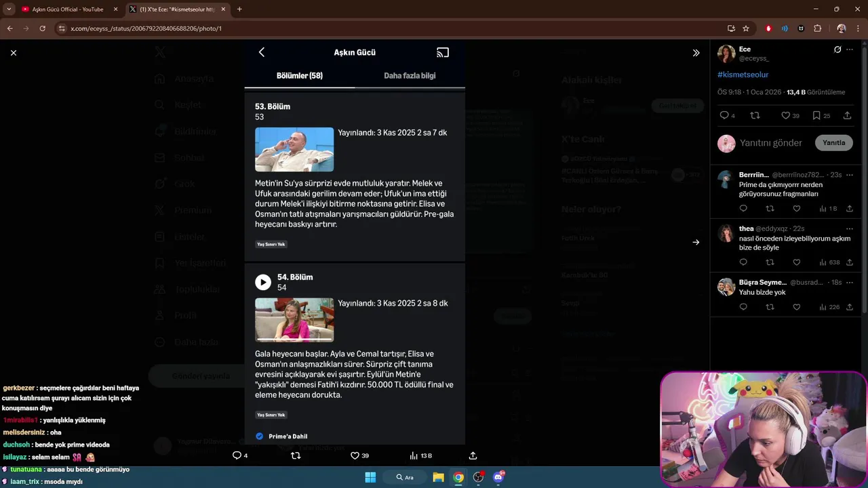
Task: Like Berrriin's comment
Action: (x=797, y=209)
